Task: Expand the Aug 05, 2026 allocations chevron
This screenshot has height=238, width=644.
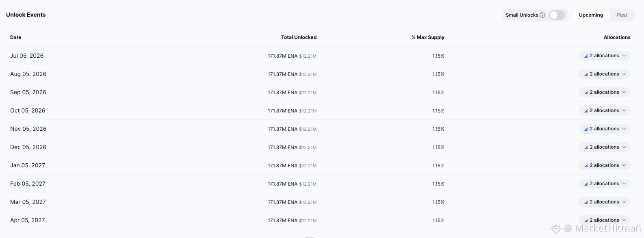Action: click(x=624, y=74)
